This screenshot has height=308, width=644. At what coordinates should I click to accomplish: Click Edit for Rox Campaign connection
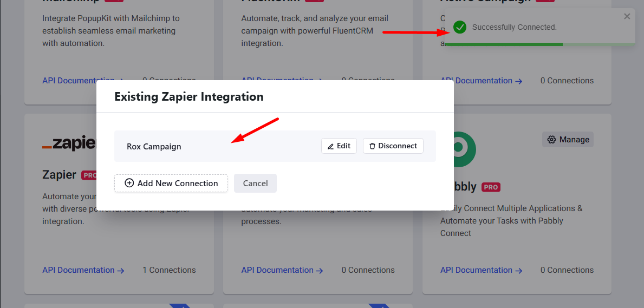pos(339,146)
